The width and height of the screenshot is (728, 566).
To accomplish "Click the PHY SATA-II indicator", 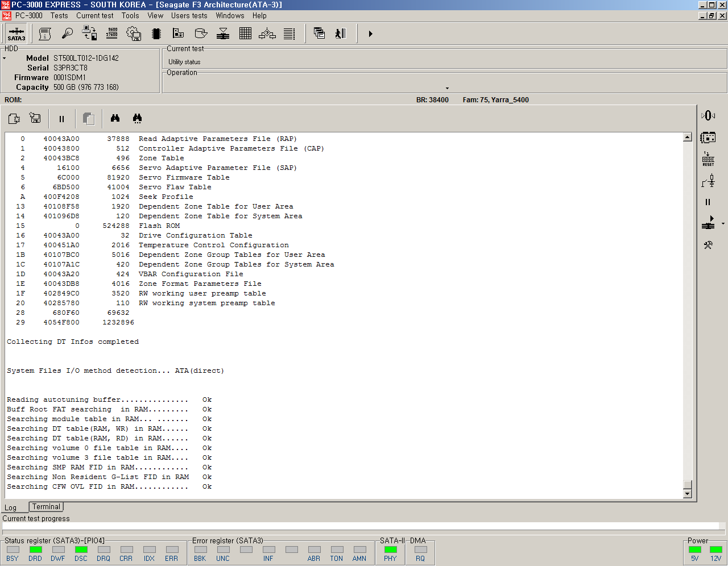I will tap(390, 550).
